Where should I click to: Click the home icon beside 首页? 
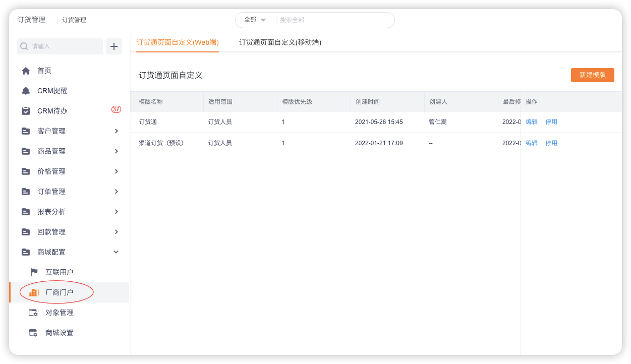26,71
